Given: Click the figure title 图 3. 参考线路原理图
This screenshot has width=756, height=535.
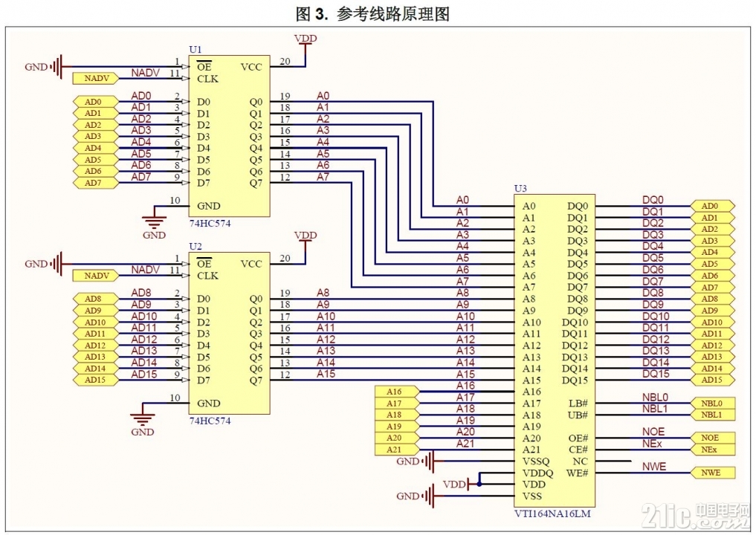Looking at the screenshot, I should pyautogui.click(x=372, y=13).
